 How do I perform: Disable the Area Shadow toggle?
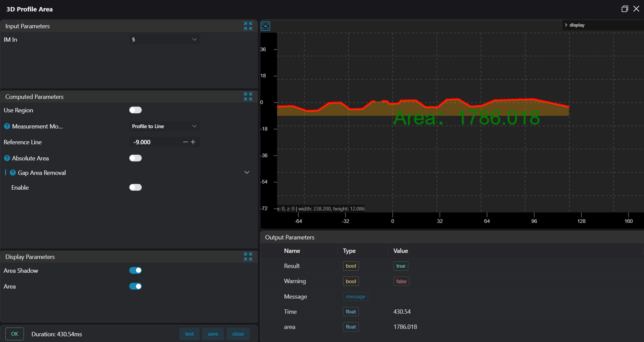point(135,270)
